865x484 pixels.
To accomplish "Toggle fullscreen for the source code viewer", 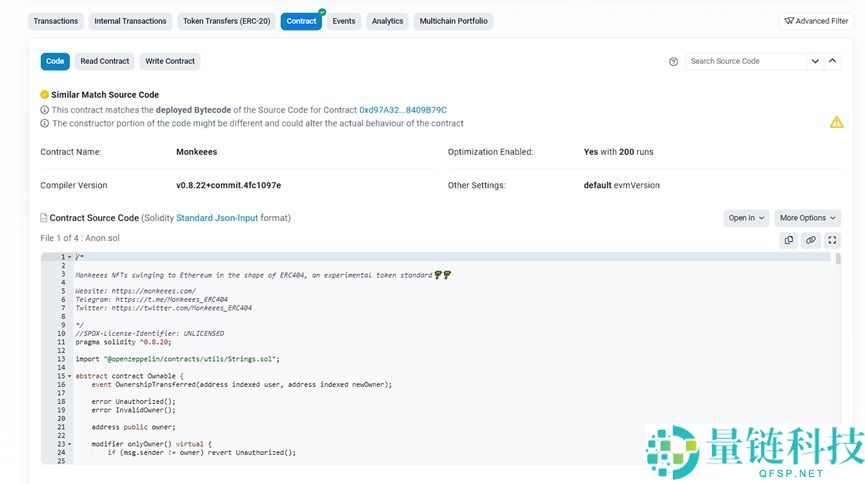I will (832, 240).
